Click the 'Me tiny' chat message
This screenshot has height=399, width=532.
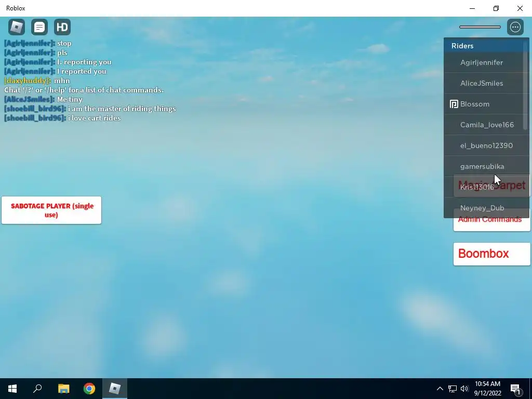(x=43, y=99)
